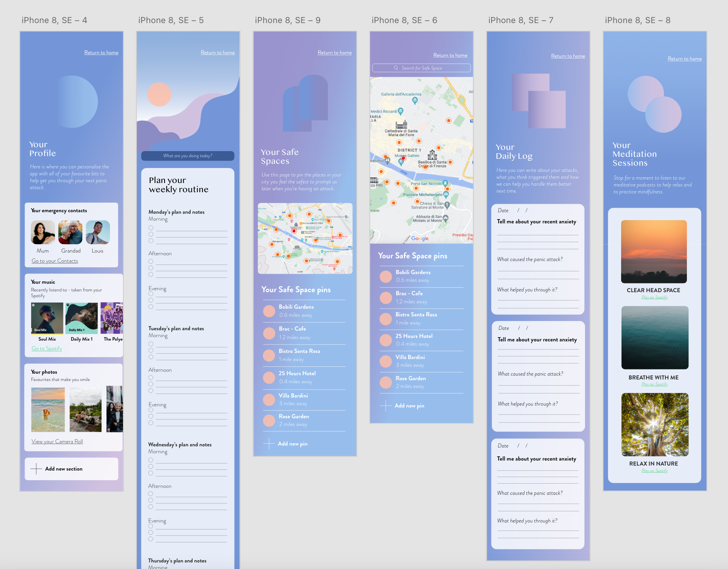Click the plus icon next to Add new pin in frame 9
Viewport: 728px width, 569px height.
coord(269,444)
